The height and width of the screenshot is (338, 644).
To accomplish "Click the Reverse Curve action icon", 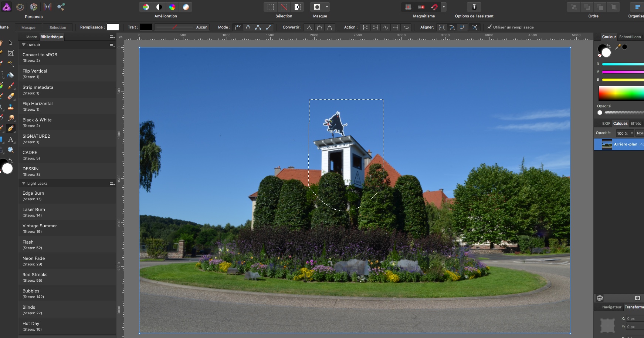I will tap(406, 27).
